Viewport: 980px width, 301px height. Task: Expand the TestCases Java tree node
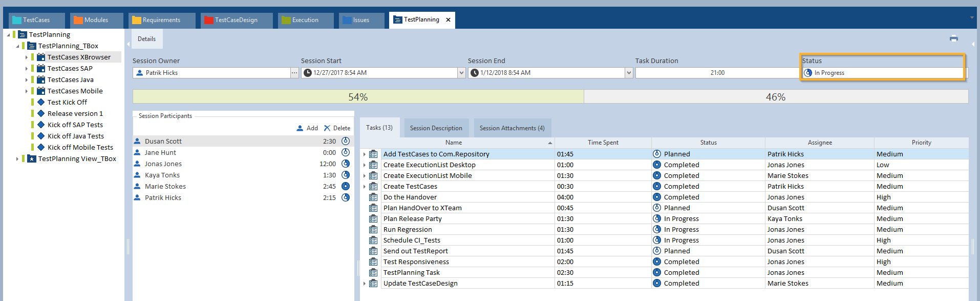[26, 80]
